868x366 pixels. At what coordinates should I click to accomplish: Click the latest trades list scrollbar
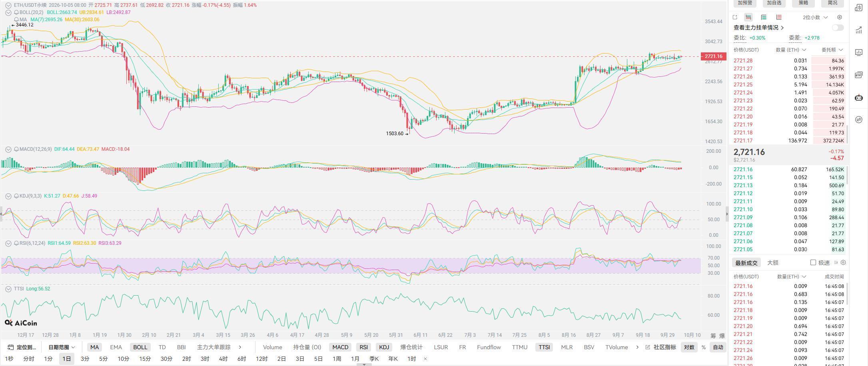[x=847, y=294]
